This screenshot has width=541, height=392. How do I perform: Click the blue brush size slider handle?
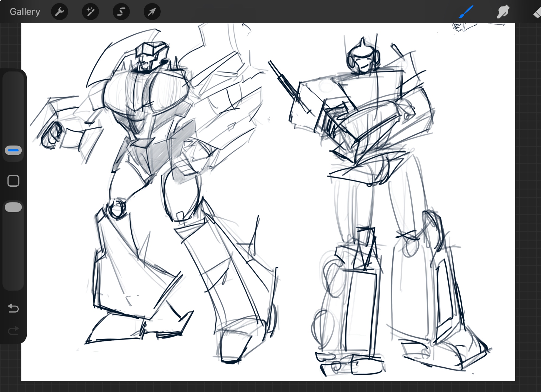pyautogui.click(x=13, y=150)
